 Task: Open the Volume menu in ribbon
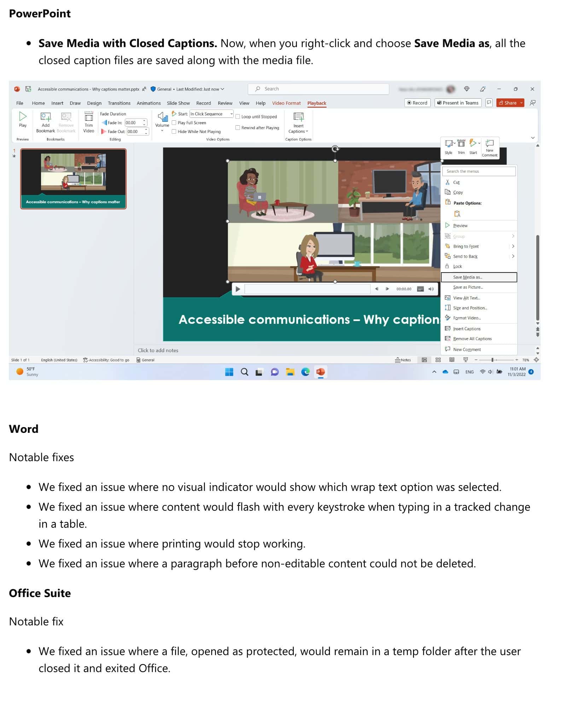coord(162,122)
